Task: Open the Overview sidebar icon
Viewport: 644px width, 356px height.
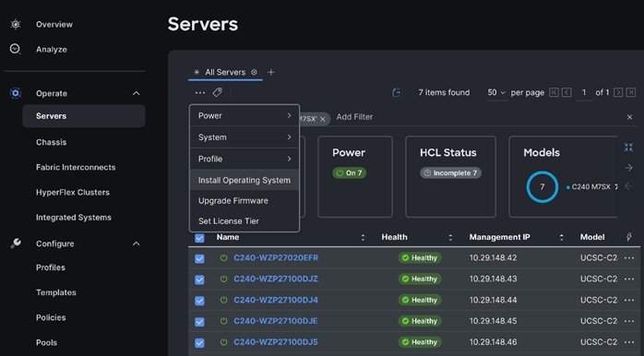Action: coord(15,24)
